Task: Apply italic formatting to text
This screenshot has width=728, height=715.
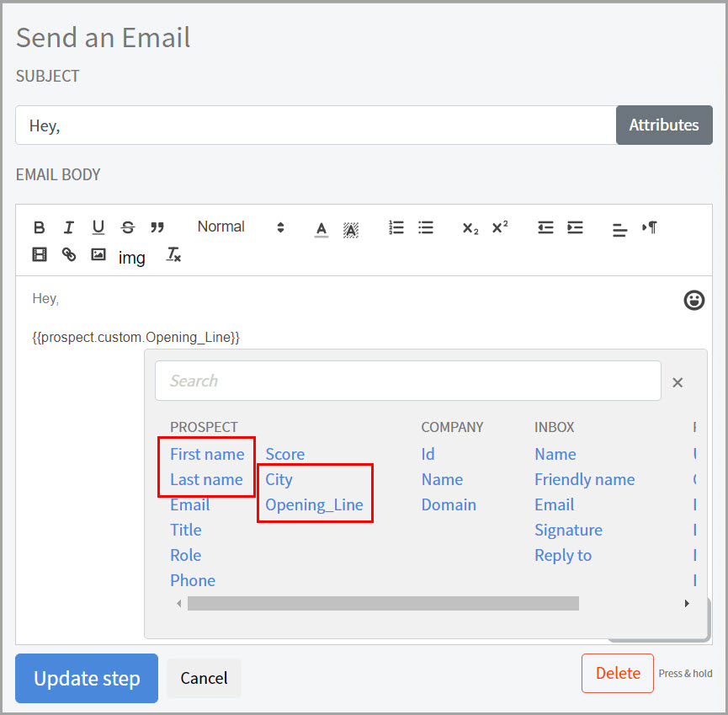Action: click(69, 227)
